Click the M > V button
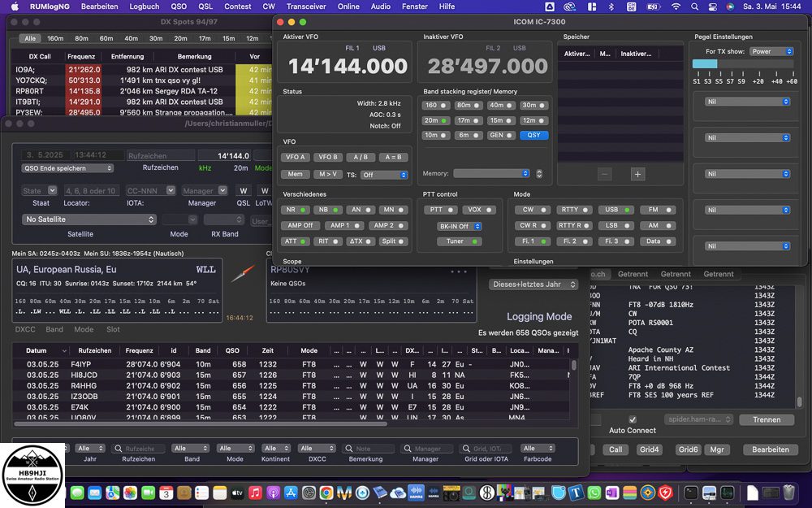The image size is (812, 508). (328, 174)
